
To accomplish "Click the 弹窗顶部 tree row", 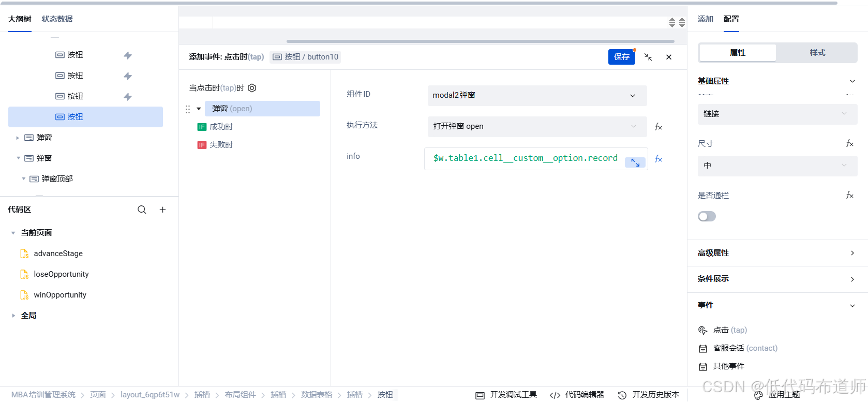I will pos(85,179).
